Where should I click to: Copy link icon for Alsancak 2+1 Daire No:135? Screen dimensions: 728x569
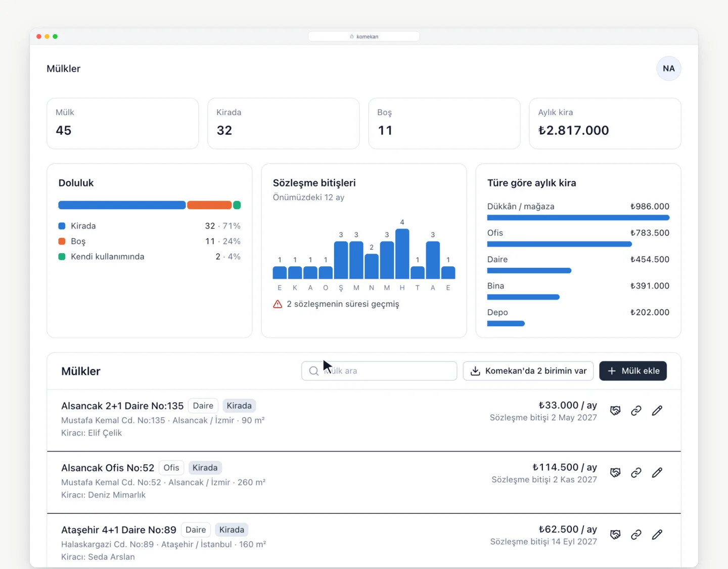[636, 410]
